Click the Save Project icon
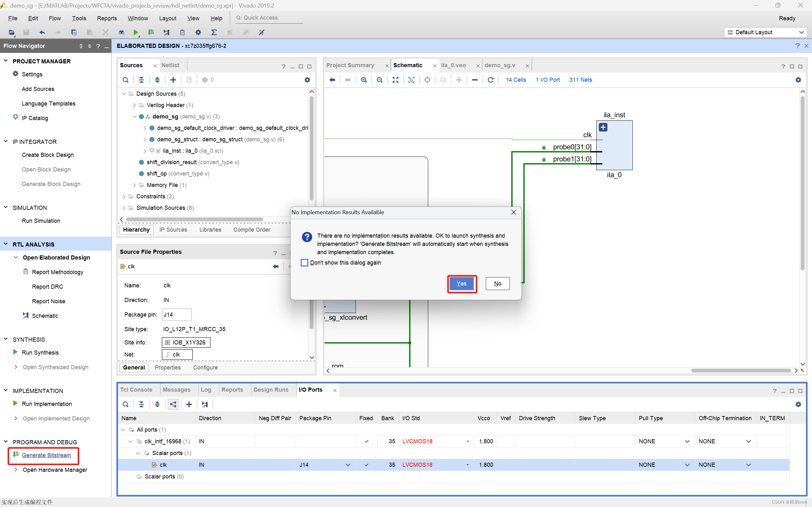 [x=26, y=32]
